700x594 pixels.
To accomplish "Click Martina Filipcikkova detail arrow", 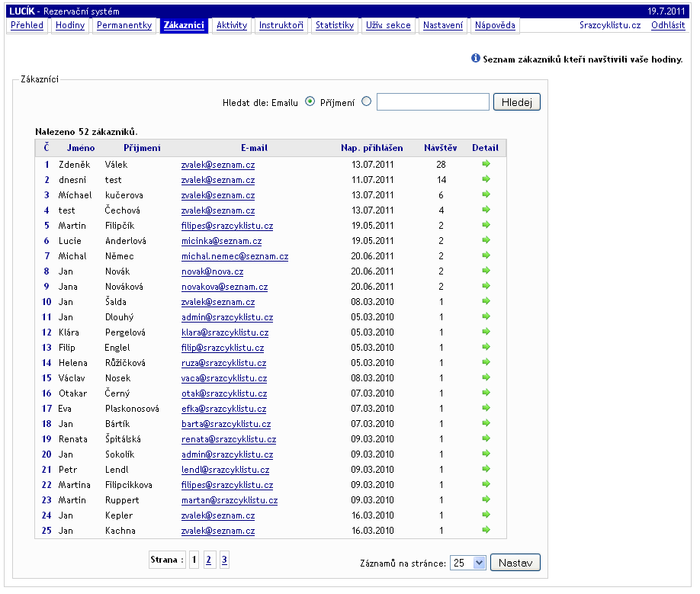I will tap(486, 484).
